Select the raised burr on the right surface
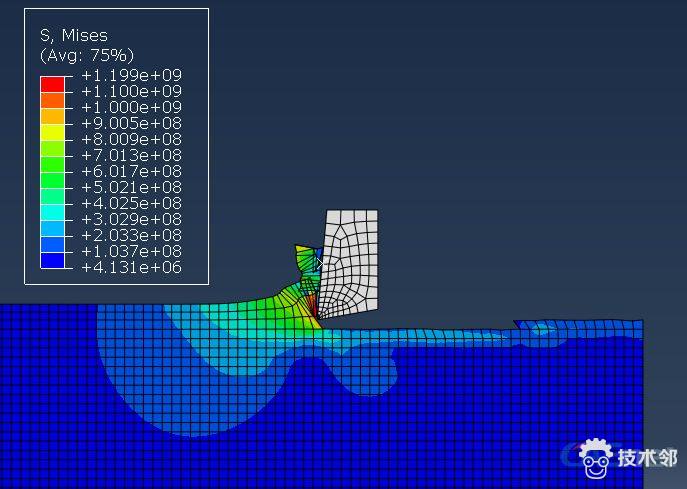 [x=538, y=327]
